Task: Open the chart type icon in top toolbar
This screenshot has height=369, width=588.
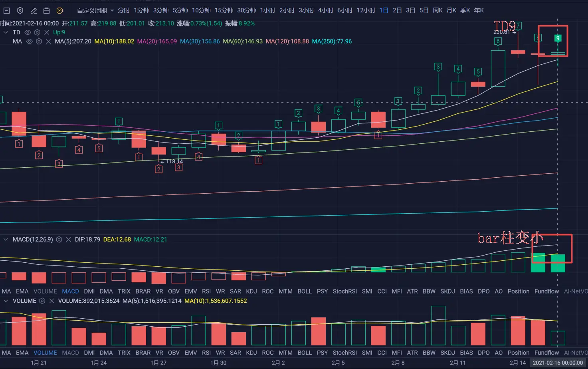Action: pos(7,10)
